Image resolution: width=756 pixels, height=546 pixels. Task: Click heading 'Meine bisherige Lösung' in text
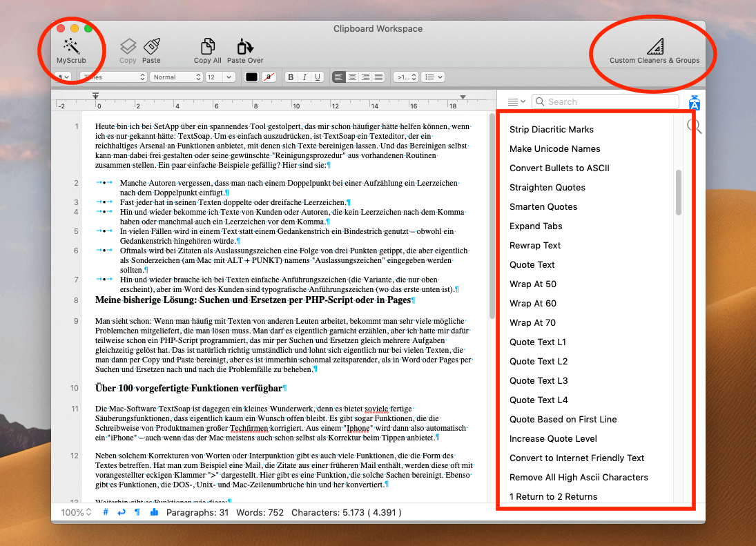255,300
